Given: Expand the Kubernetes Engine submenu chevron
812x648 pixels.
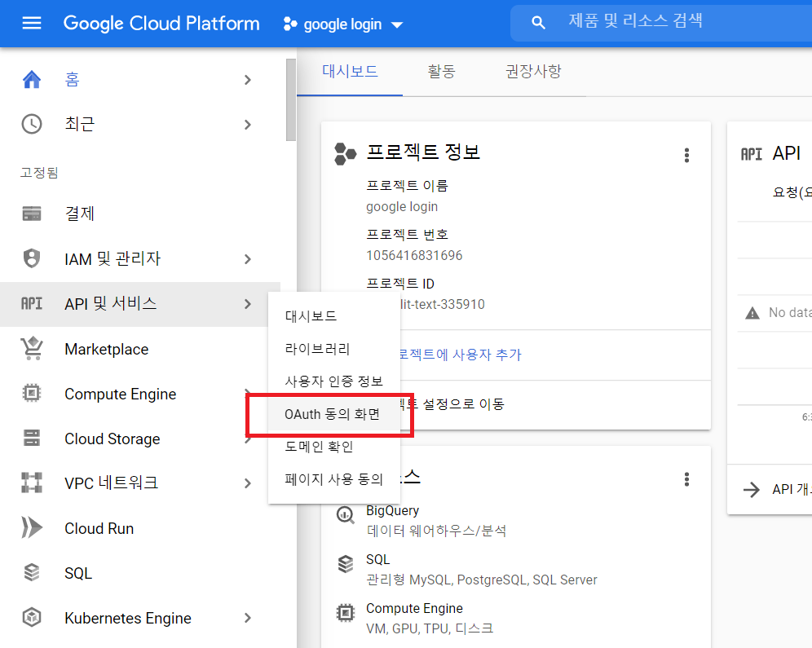Looking at the screenshot, I should pos(248,618).
